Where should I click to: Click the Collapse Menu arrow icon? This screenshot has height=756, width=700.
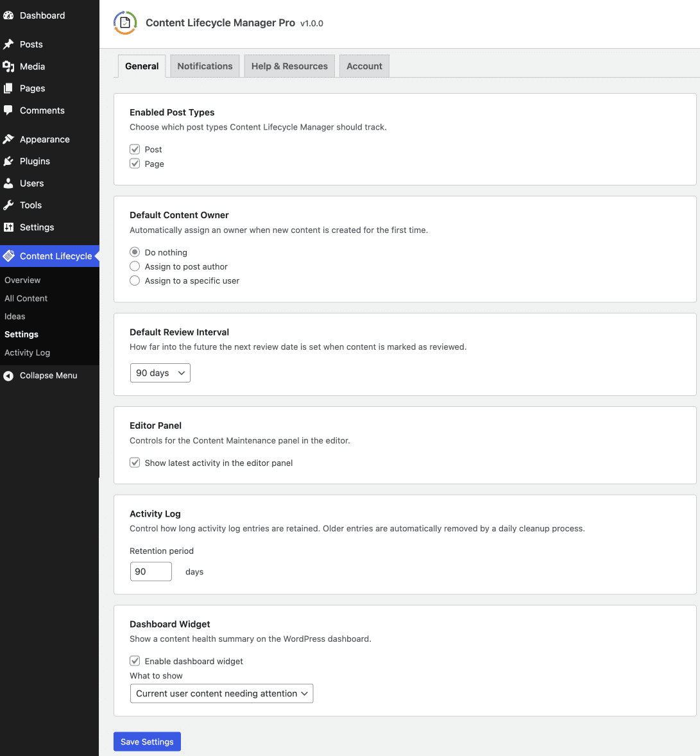[8, 375]
